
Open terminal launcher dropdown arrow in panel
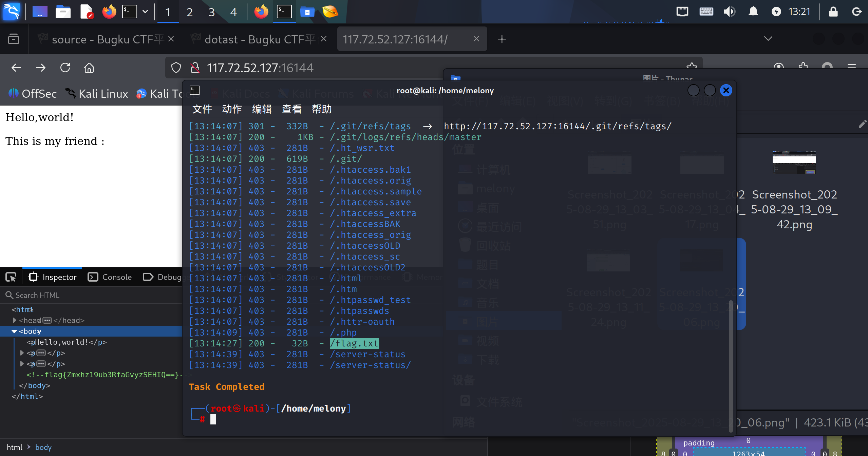145,12
